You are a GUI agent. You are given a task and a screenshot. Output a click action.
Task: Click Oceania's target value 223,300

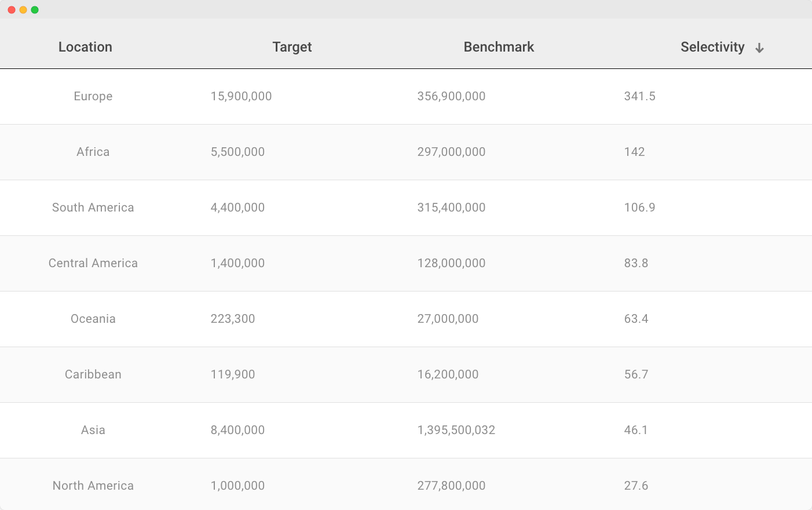pos(233,319)
